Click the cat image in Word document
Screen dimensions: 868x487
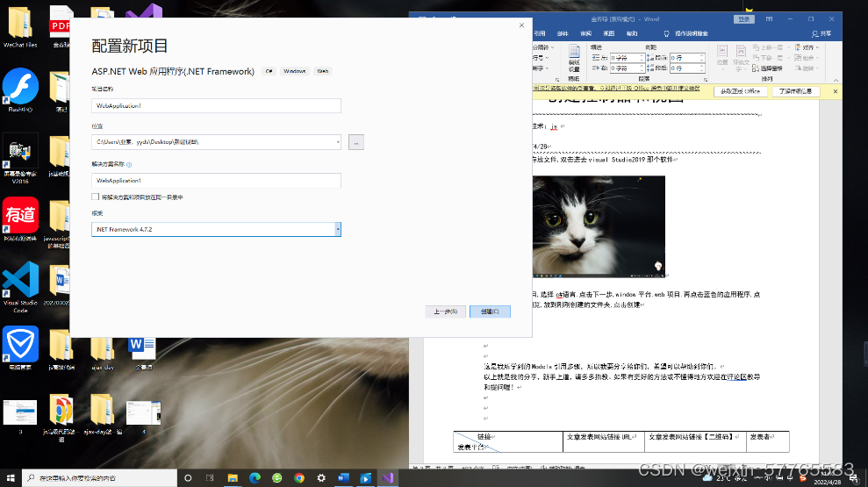pos(599,226)
